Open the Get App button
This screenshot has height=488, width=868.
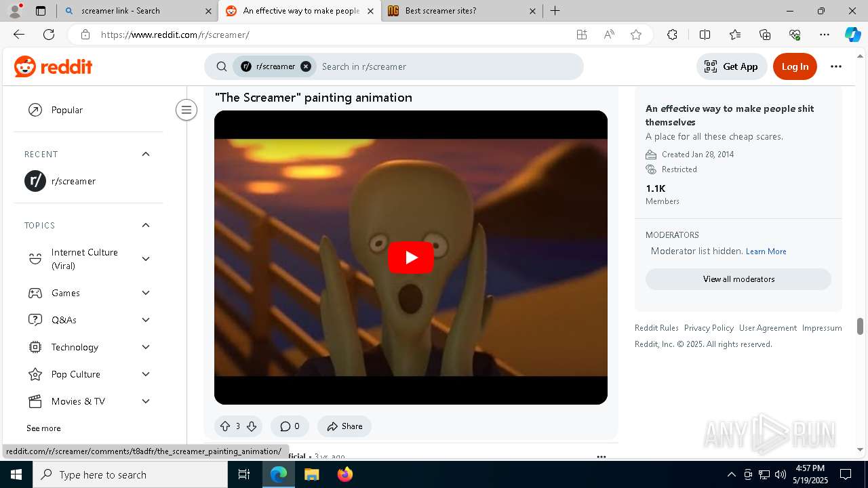(x=731, y=66)
